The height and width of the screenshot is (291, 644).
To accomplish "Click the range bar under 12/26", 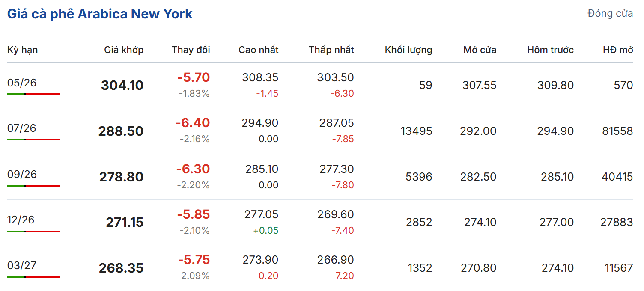I will tap(33, 231).
